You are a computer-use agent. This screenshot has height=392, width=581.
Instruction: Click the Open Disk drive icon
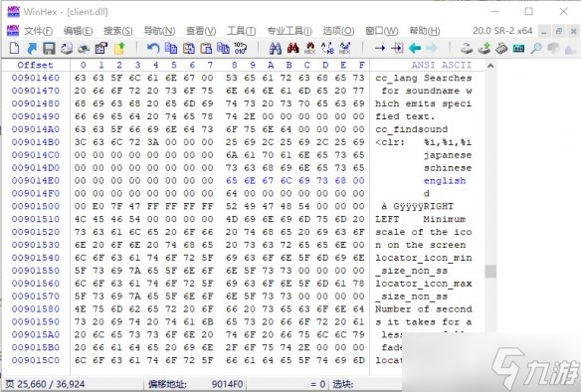click(467, 48)
